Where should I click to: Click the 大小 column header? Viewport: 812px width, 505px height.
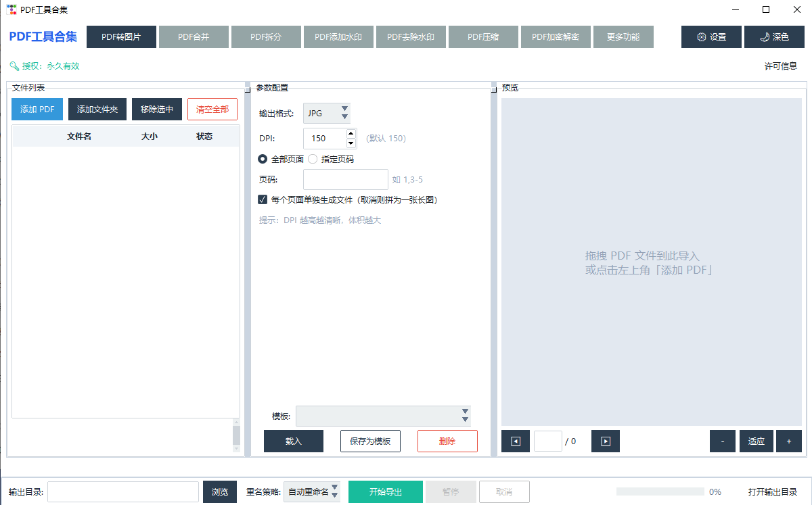click(x=150, y=137)
